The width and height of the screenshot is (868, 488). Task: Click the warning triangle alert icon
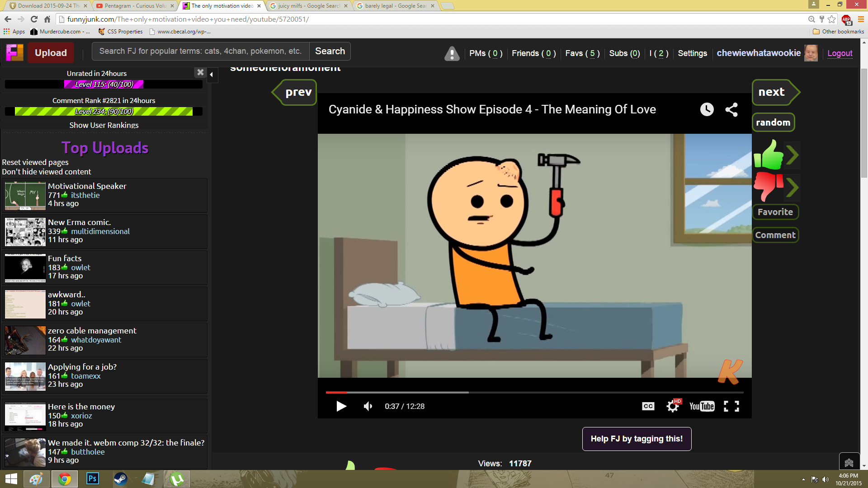(x=452, y=53)
